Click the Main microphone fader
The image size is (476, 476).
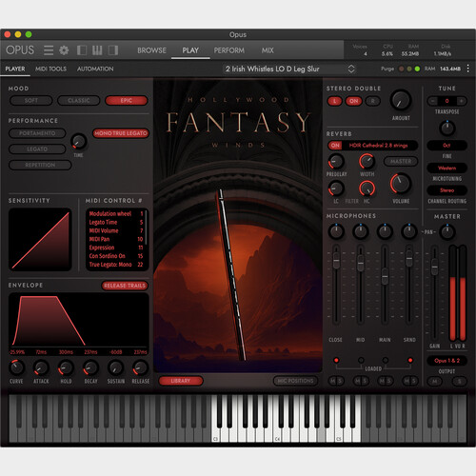click(385, 277)
